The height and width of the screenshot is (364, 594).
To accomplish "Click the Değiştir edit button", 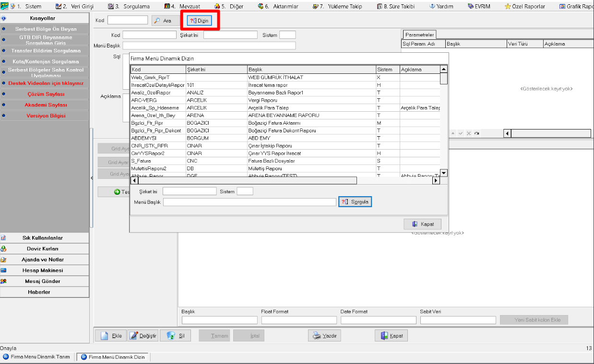I will point(143,336).
